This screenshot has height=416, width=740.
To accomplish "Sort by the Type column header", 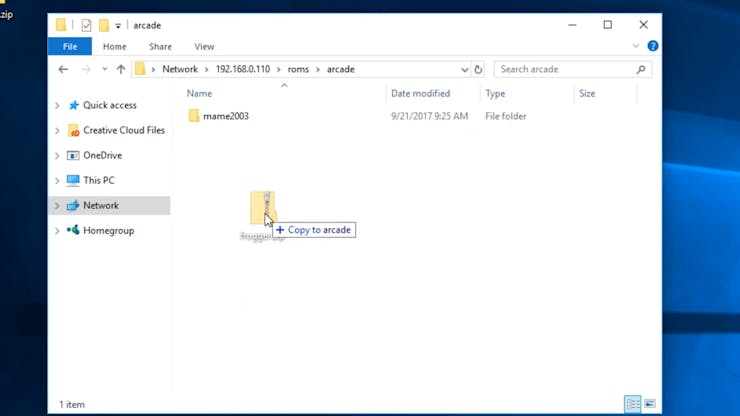I will coord(495,93).
